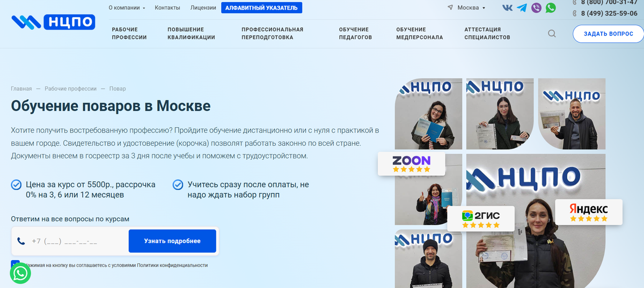
Task: Open the Москва city selector
Action: (471, 8)
